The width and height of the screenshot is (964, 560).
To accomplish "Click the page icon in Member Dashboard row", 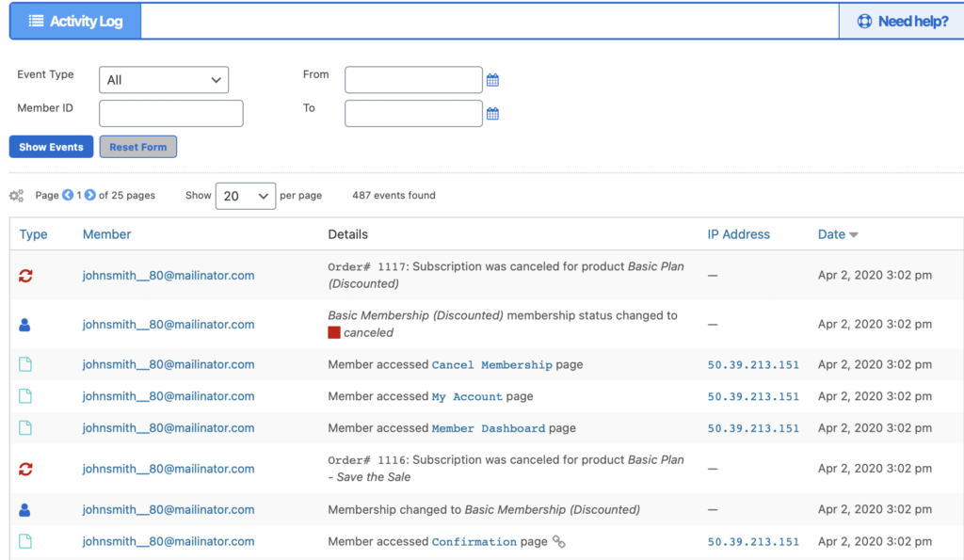I will [25, 428].
